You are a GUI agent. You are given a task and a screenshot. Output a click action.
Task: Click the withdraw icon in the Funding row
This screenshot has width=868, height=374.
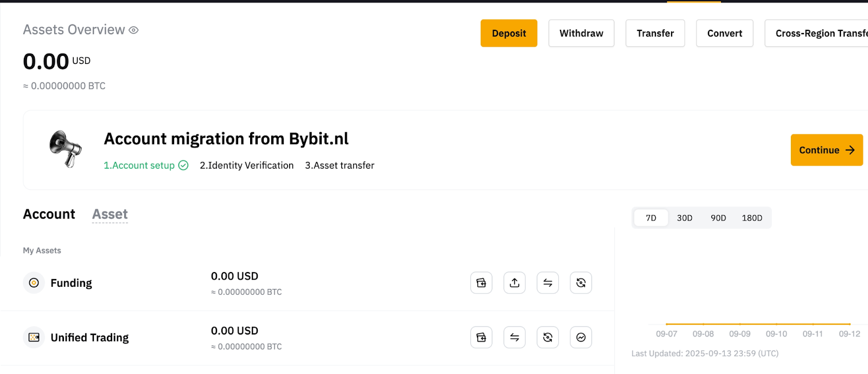[514, 283]
